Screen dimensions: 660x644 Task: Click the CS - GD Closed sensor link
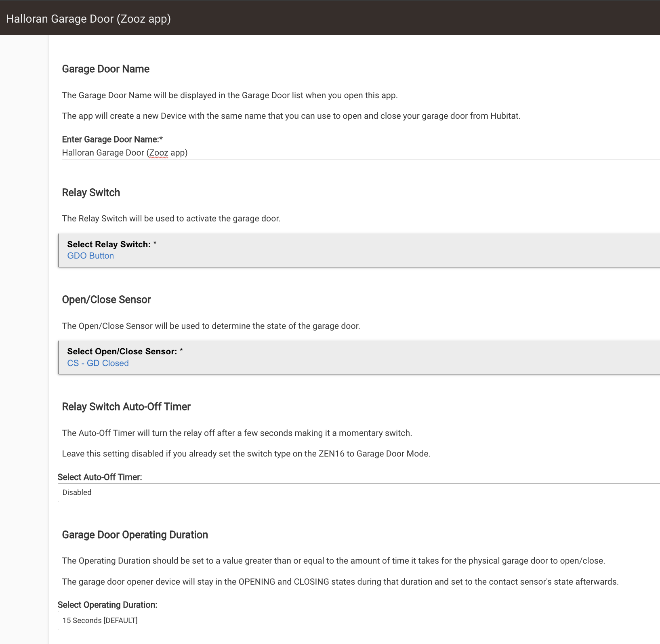click(98, 363)
